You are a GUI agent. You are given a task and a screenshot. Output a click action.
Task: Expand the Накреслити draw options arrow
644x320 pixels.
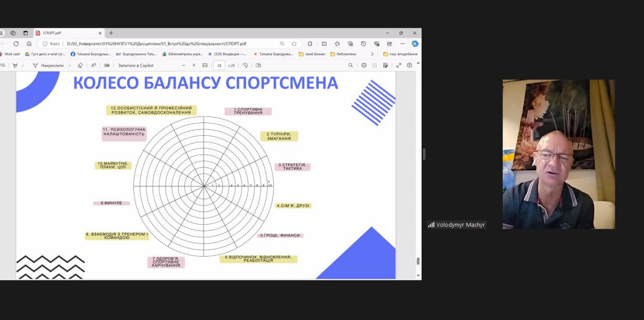pyautogui.click(x=69, y=65)
